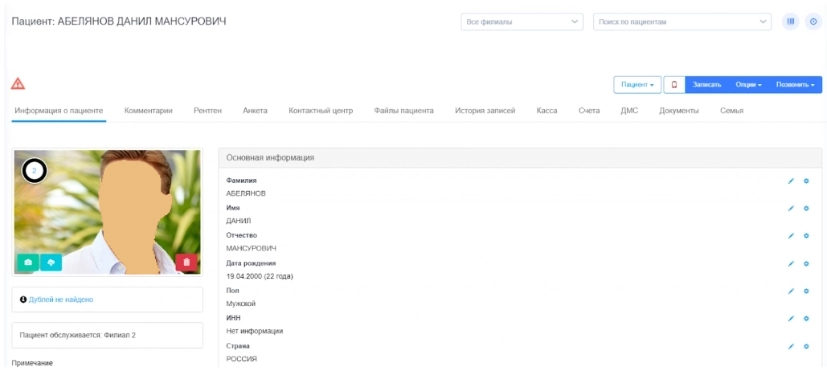Click the camera icon on patient photo
Image resolution: width=827 pixels, height=378 pixels.
[28, 262]
